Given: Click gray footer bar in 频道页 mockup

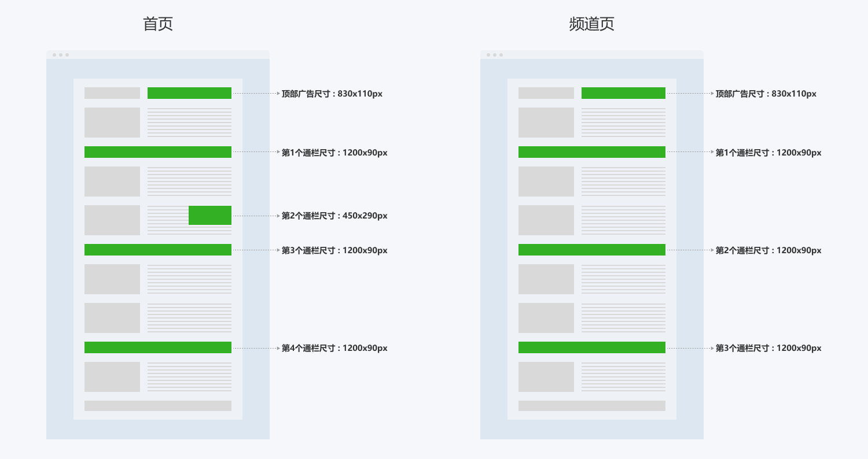Looking at the screenshot, I should 591,406.
